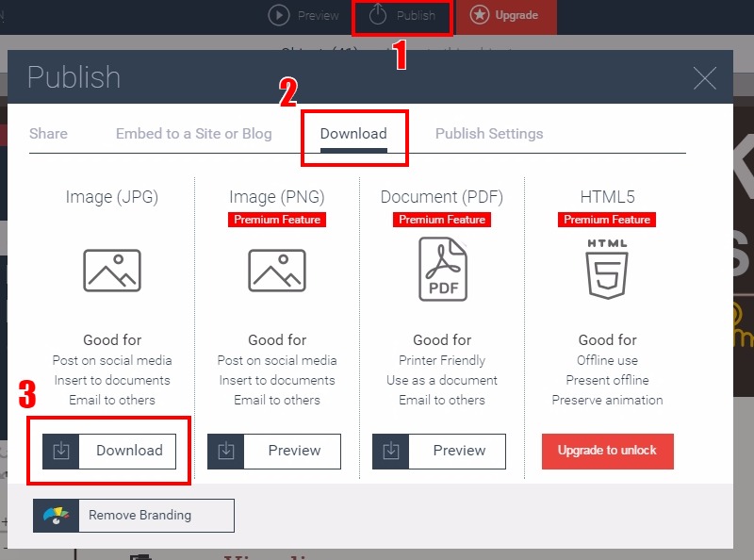
Task: Click the Publish text in the top bar
Action: pos(416,15)
